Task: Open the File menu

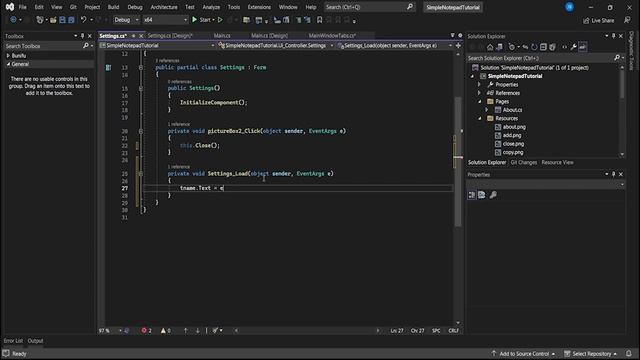Action: pyautogui.click(x=22, y=7)
